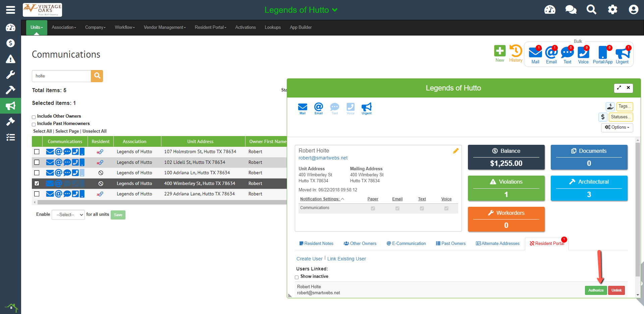Open the Resident Portal menu dropdown
The image size is (644, 314).
click(210, 27)
